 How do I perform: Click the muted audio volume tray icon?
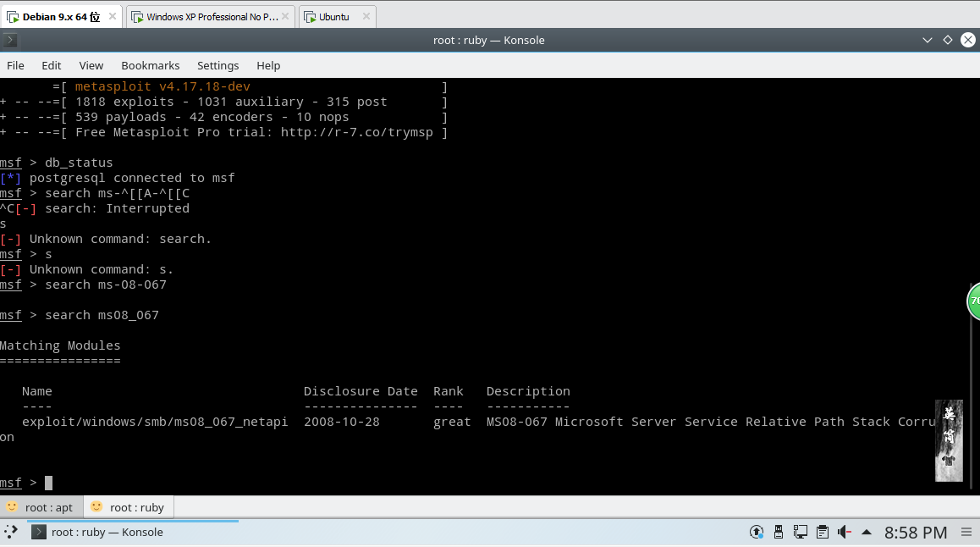pyautogui.click(x=845, y=532)
